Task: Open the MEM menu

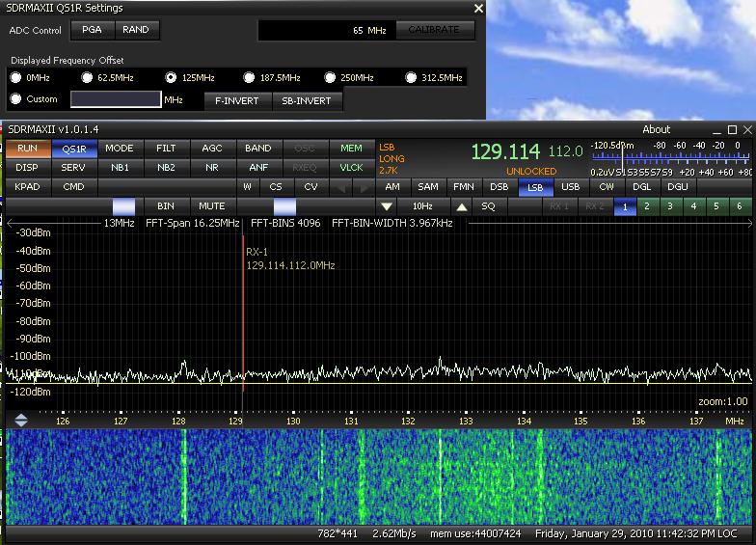Action: tap(351, 149)
